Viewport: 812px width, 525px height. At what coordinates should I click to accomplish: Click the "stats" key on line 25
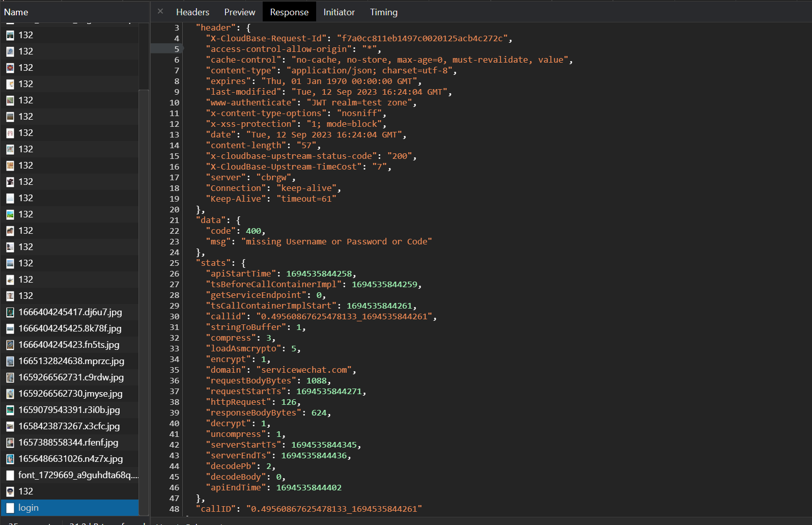pyautogui.click(x=213, y=263)
